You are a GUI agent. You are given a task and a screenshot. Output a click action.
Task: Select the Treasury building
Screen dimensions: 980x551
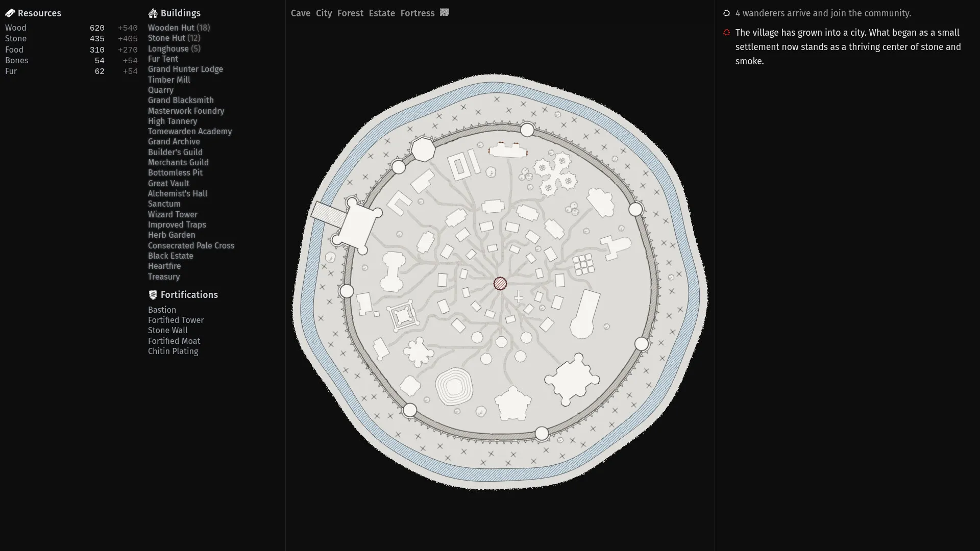[164, 277]
